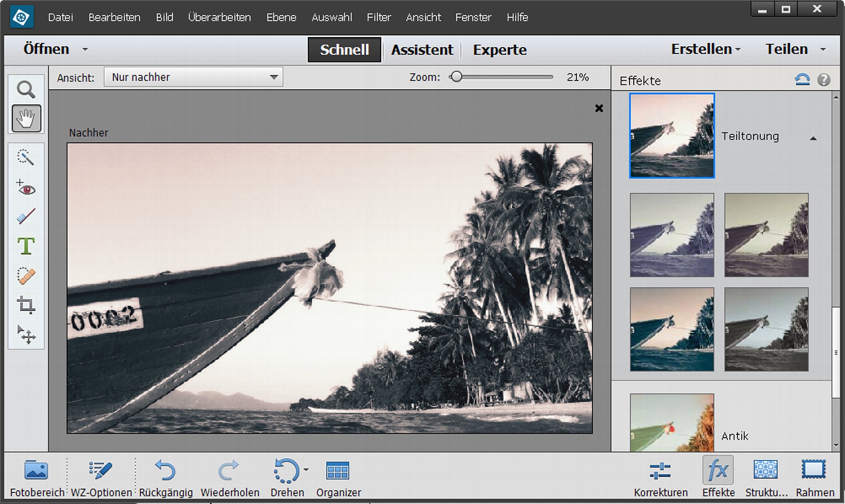Select the Move tool
This screenshot has width=845, height=504.
click(x=26, y=335)
